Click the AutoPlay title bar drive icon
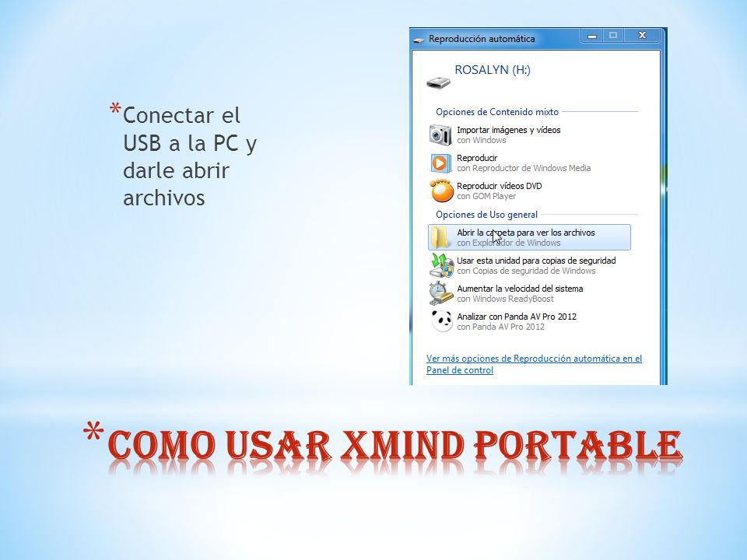This screenshot has width=747, height=560. [x=418, y=40]
